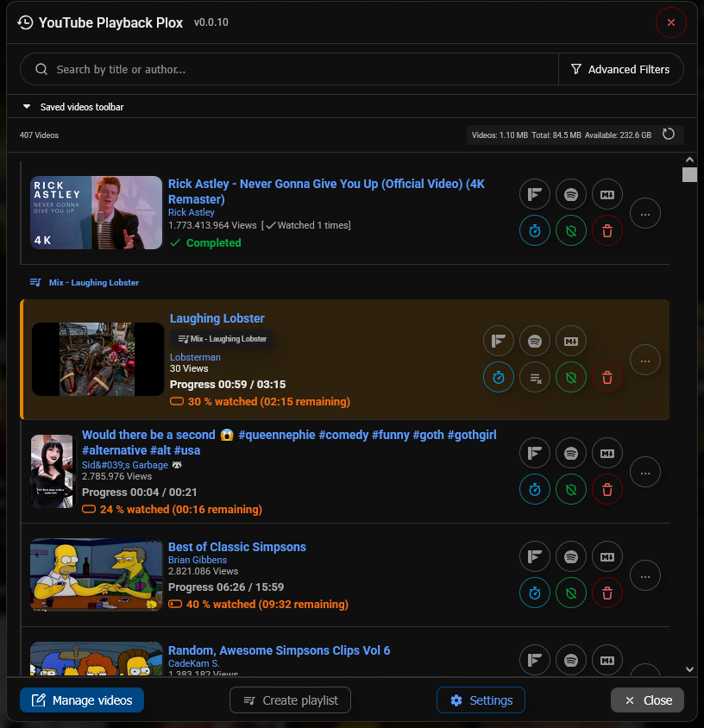Click Markdown icon on Rick Astley row

(607, 194)
